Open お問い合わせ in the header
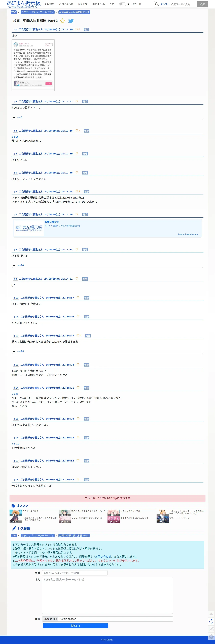 click(x=66, y=4)
